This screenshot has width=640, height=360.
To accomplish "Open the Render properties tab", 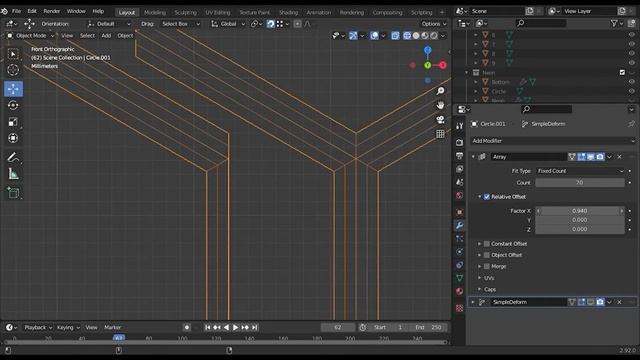I will pos(460,142).
